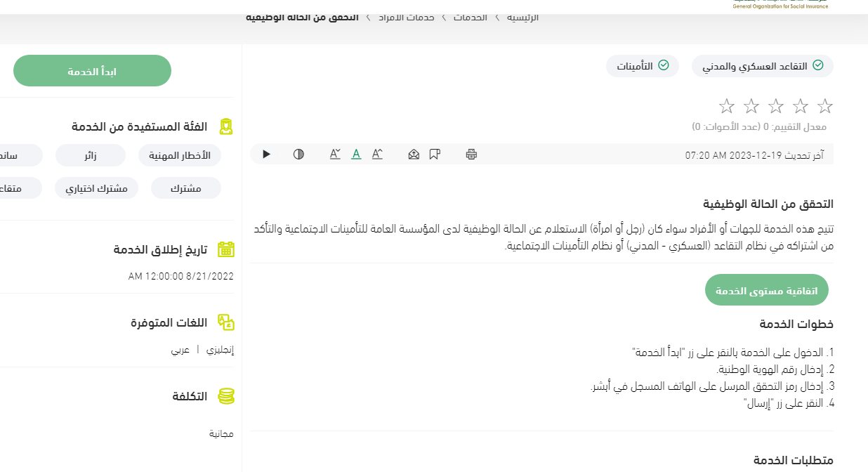Reset font size with the green A icon

point(356,154)
